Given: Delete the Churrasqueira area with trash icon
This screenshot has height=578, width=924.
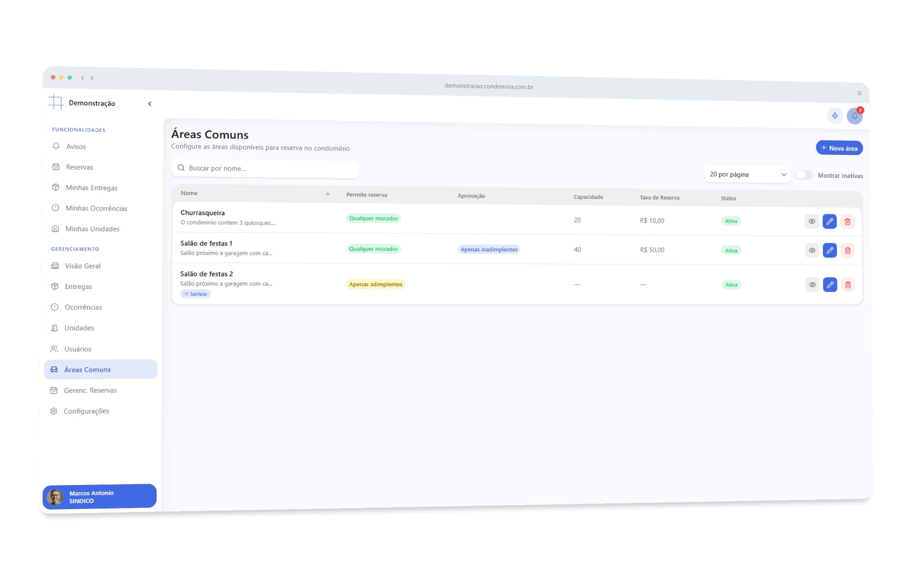Looking at the screenshot, I should click(x=847, y=222).
